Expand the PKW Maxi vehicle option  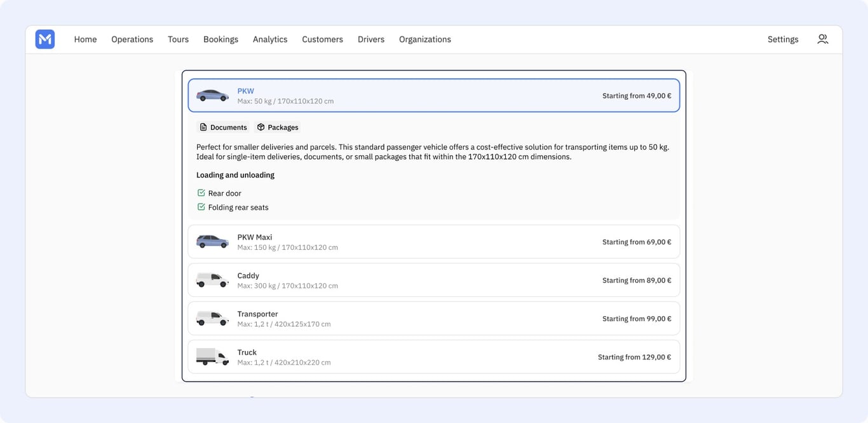tap(434, 242)
